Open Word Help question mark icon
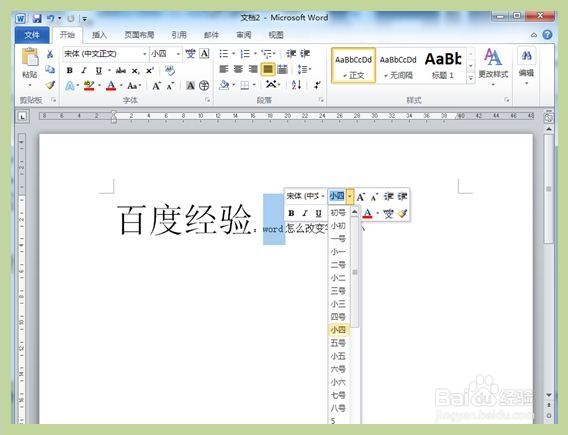 coord(547,35)
